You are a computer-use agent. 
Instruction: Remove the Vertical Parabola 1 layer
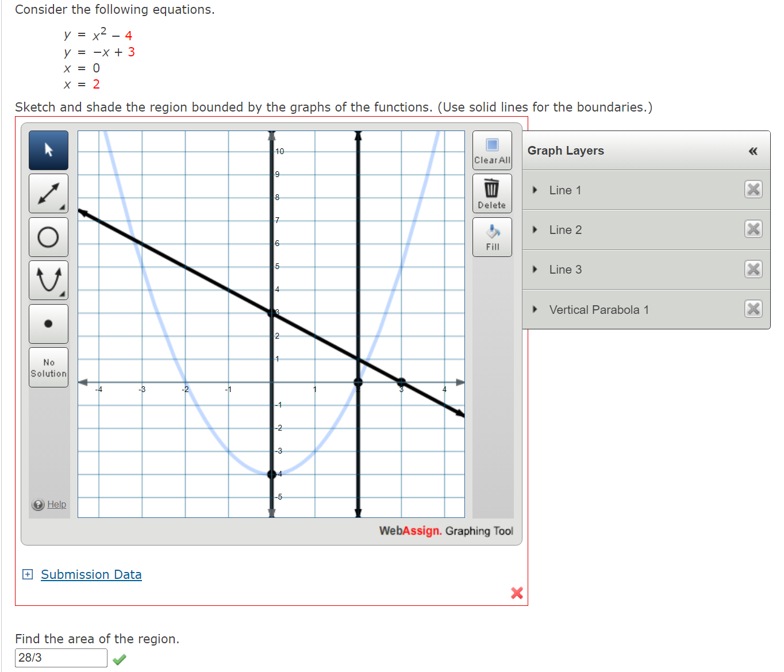[x=753, y=309]
